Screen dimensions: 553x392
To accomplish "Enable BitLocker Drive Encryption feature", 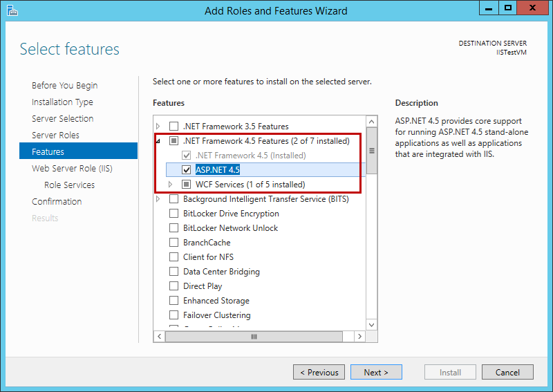I will coord(174,214).
